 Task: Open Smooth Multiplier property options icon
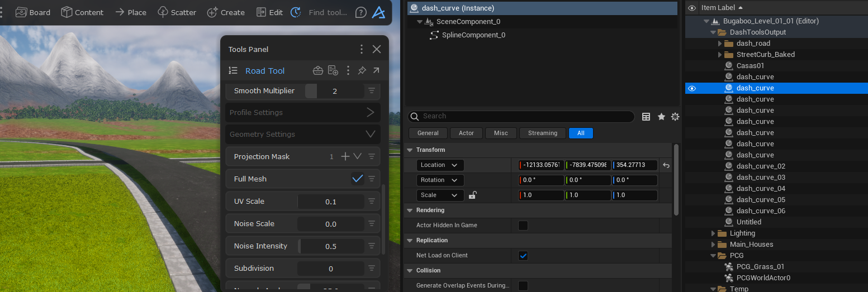coord(372,90)
